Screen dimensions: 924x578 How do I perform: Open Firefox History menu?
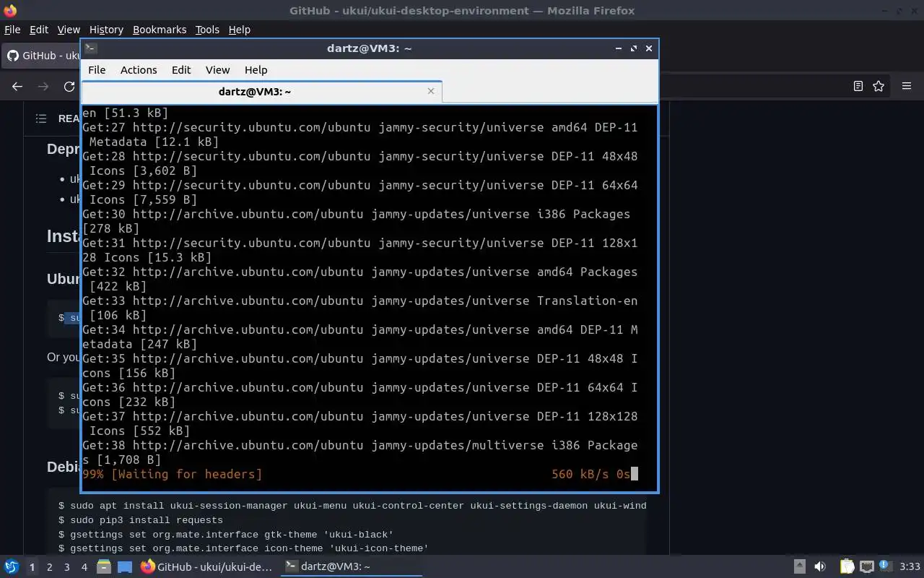click(x=106, y=30)
